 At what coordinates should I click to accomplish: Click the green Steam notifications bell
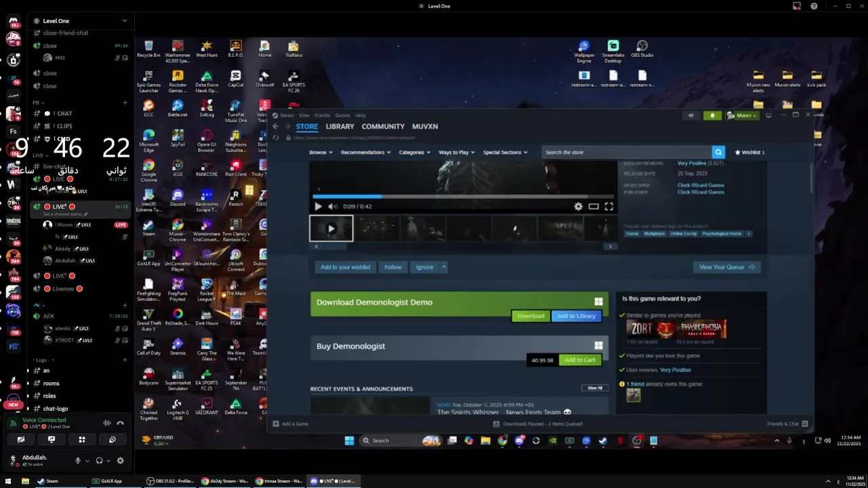click(x=712, y=115)
